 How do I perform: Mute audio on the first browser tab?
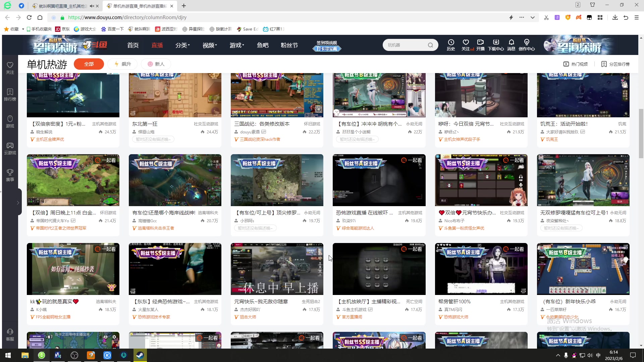point(92,6)
